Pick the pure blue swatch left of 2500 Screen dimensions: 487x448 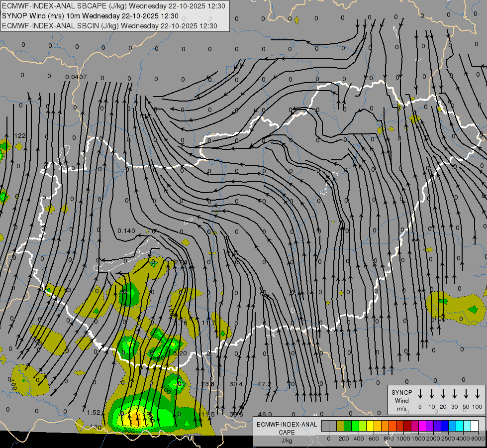point(444,426)
